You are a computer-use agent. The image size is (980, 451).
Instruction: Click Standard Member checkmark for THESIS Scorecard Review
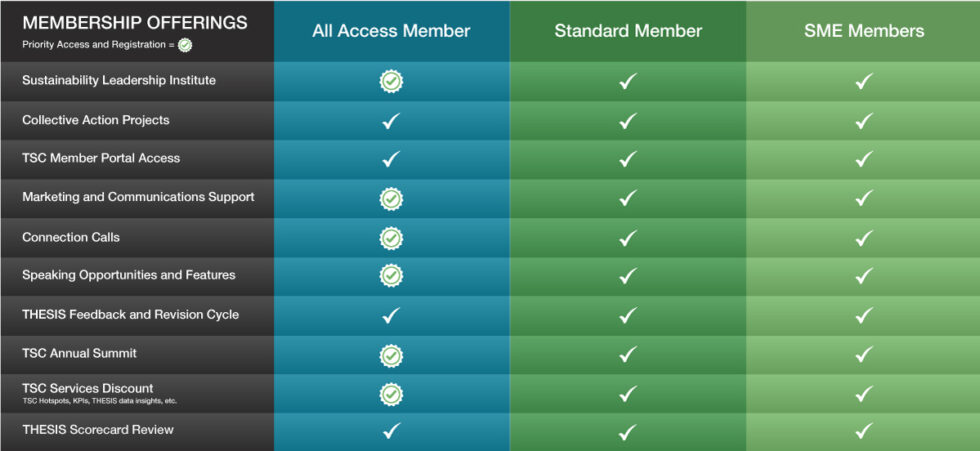pos(628,432)
